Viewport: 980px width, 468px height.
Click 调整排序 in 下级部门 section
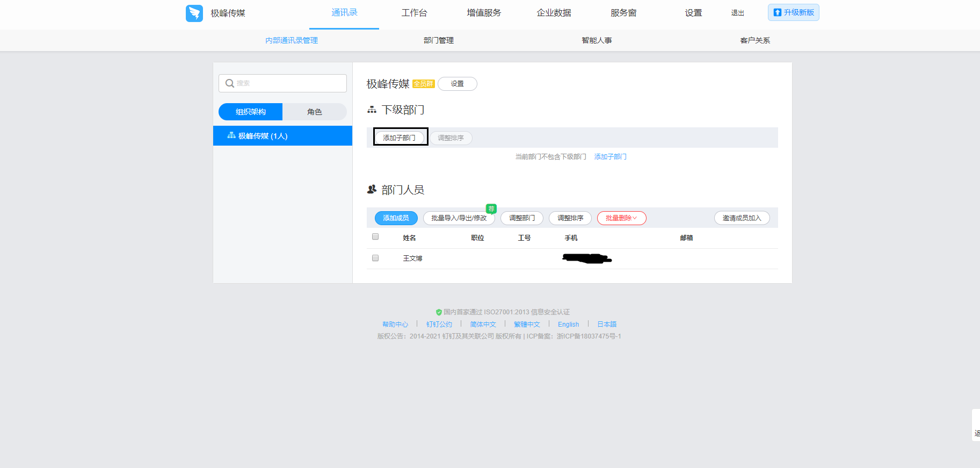[451, 138]
